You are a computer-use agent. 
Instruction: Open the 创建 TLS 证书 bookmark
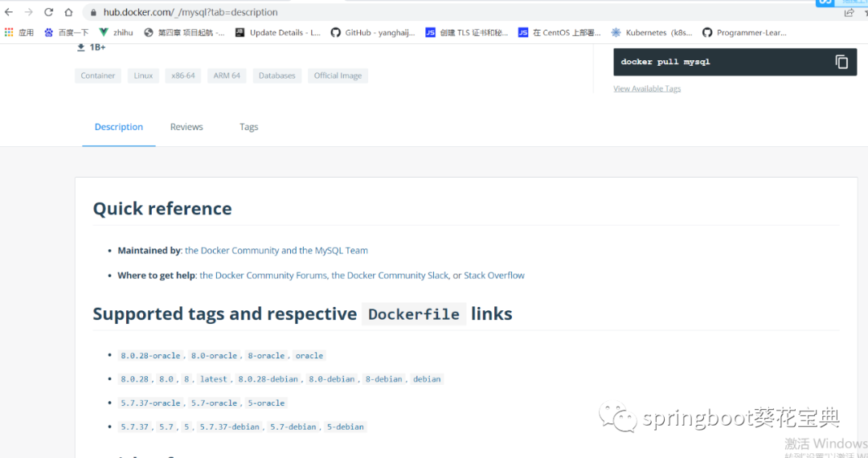point(467,33)
